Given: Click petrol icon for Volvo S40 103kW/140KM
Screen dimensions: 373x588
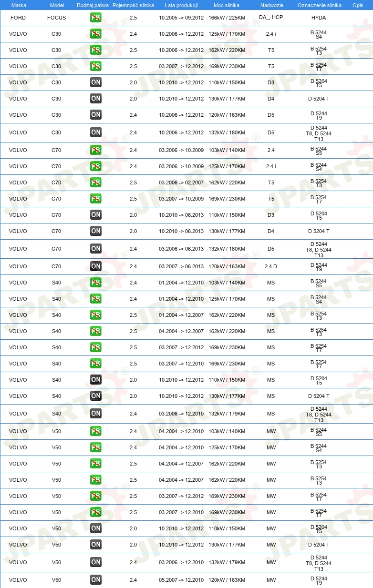Looking at the screenshot, I should (96, 283).
